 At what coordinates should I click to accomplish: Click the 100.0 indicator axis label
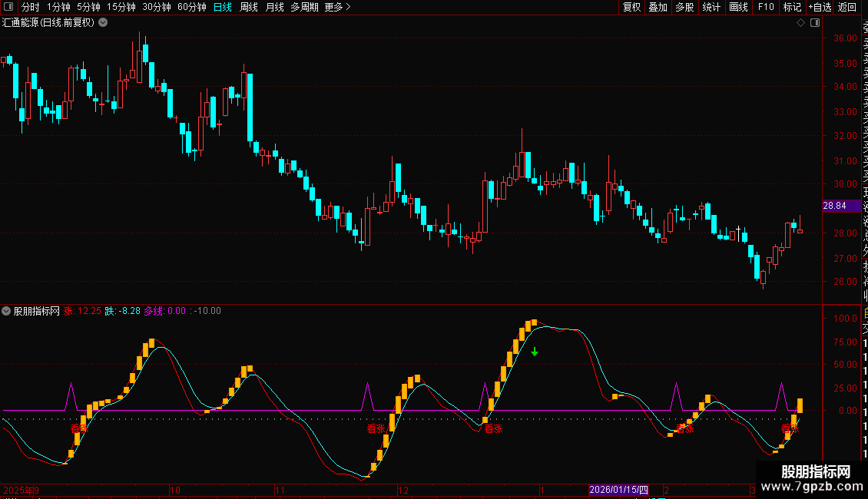(x=845, y=318)
